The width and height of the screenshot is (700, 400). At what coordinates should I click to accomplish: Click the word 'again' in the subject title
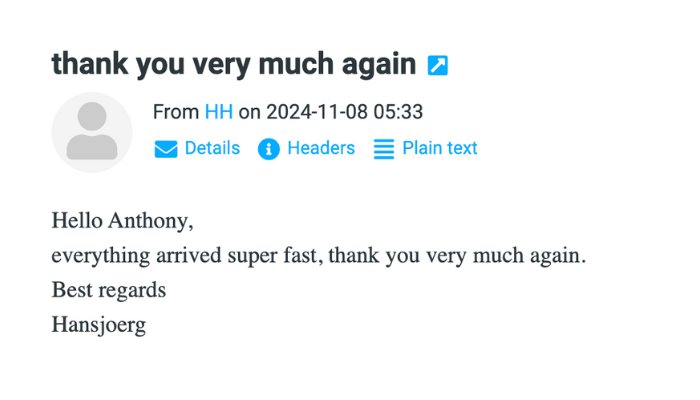tap(379, 65)
